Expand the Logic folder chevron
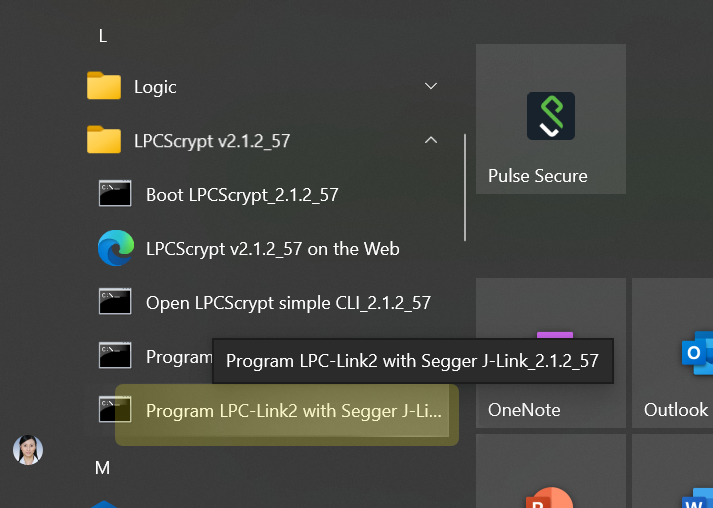The image size is (713, 508). tap(431, 87)
